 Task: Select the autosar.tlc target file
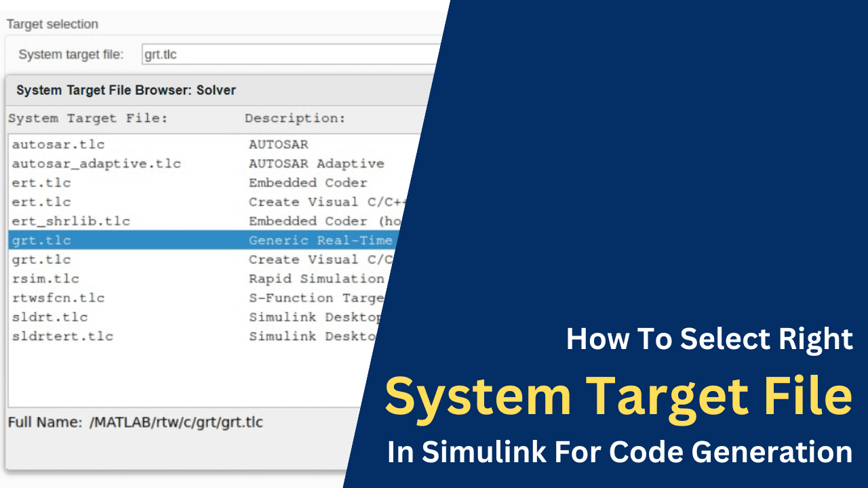(x=57, y=144)
